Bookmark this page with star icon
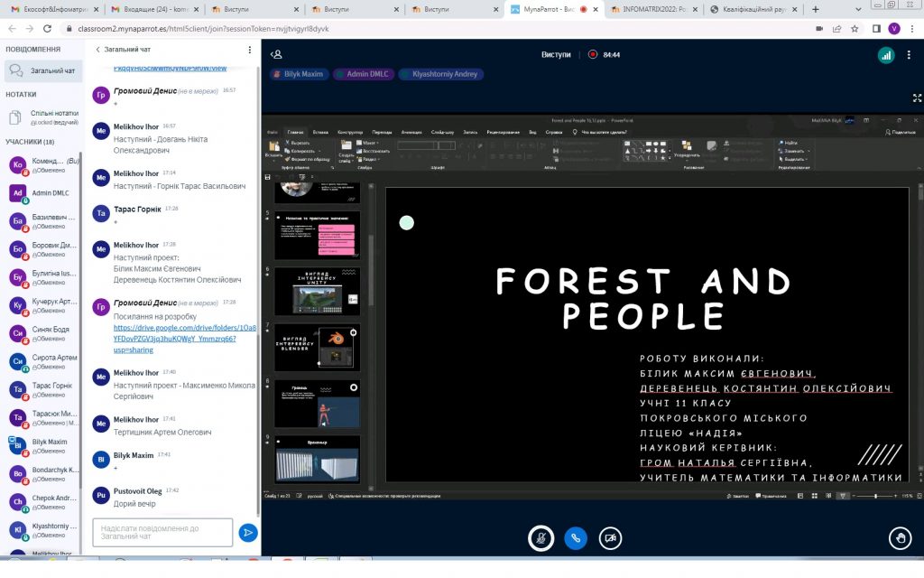The image size is (924, 578). tap(855, 28)
